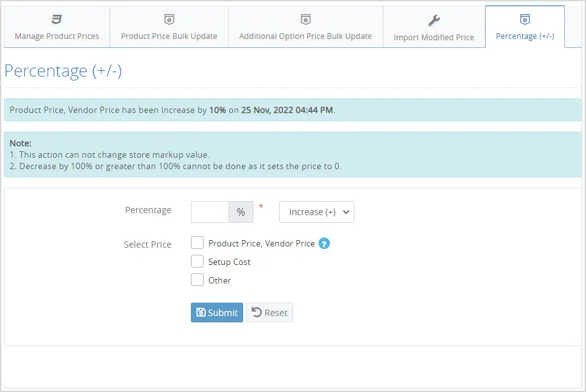Open Additional Option Price Bulk Update tab
The width and height of the screenshot is (586, 392).
305,27
